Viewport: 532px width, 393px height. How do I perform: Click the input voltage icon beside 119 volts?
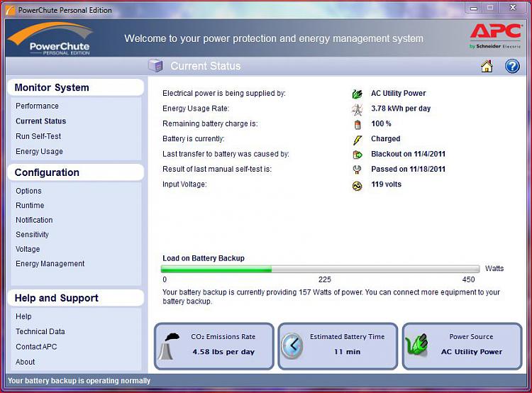click(x=357, y=186)
